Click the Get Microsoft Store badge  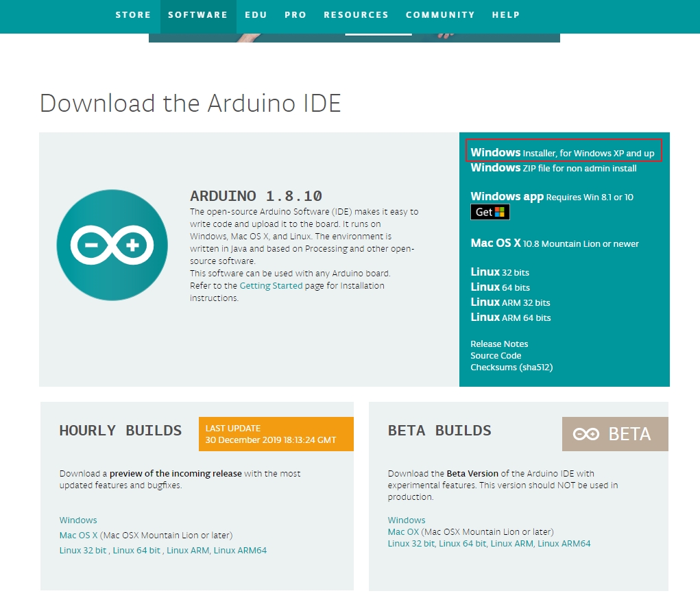click(490, 212)
